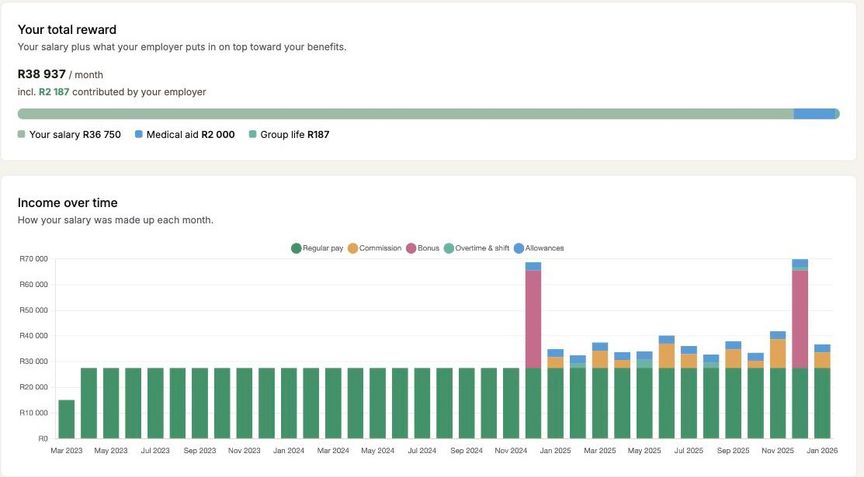Click the R10 000 axis label
This screenshot has width=864, height=477.
pos(34,413)
